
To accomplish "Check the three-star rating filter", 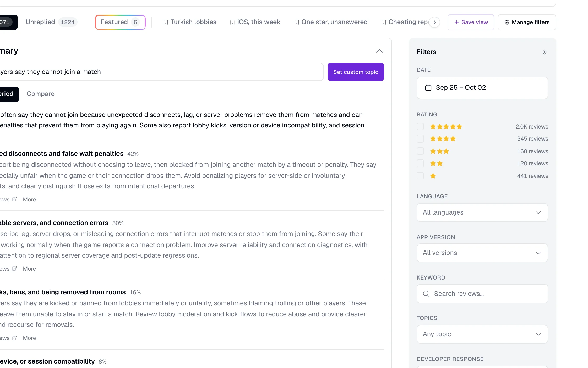I will 420,151.
